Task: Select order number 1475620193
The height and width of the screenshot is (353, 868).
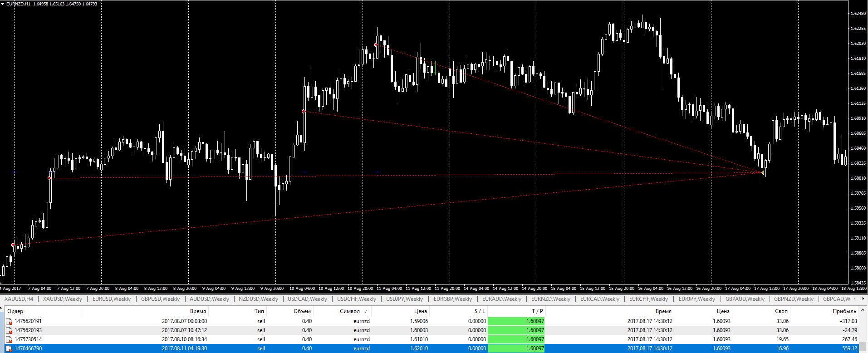Action: 28,330
